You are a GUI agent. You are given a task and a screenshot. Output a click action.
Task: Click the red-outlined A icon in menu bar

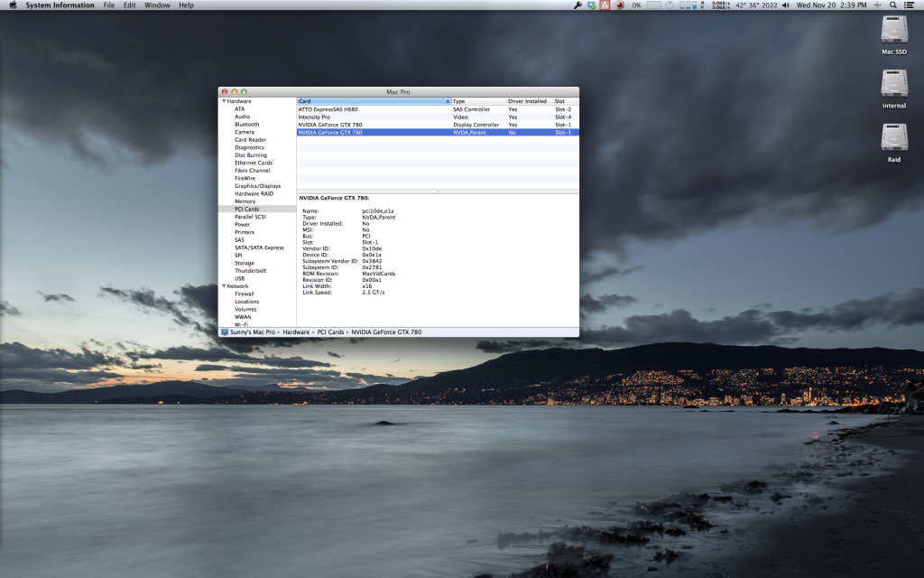tap(605, 5)
